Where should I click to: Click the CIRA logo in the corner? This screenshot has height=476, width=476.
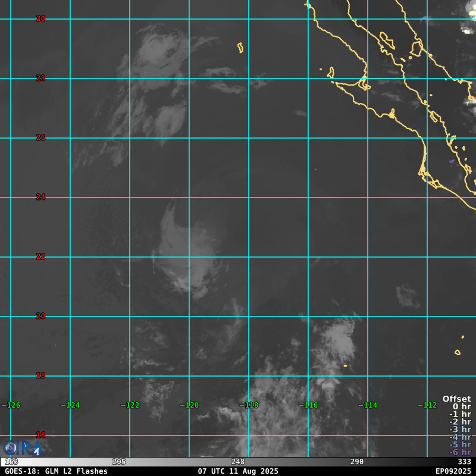23,448
